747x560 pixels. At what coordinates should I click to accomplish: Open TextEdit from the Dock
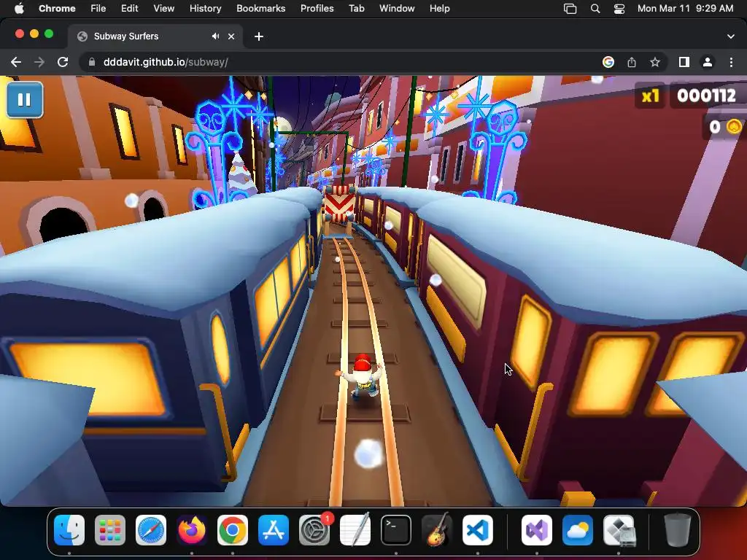355,529
